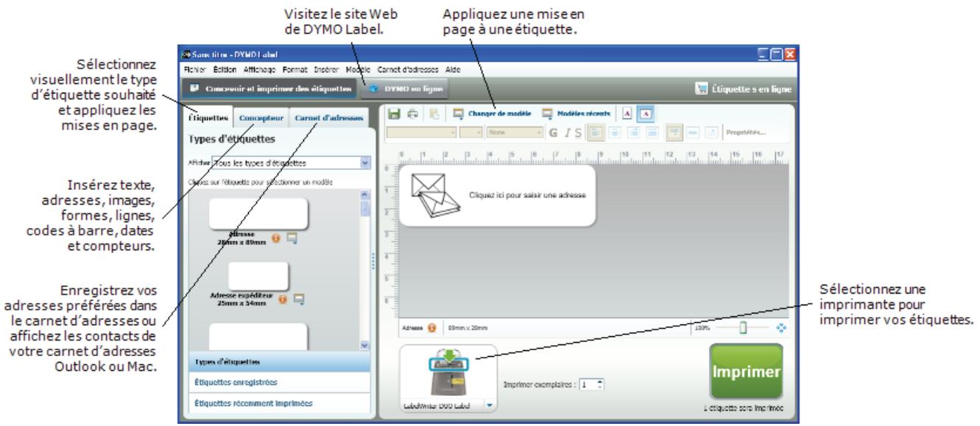This screenshot has height=426, width=980.
Task: Click the Save label icon
Action: coord(393,114)
